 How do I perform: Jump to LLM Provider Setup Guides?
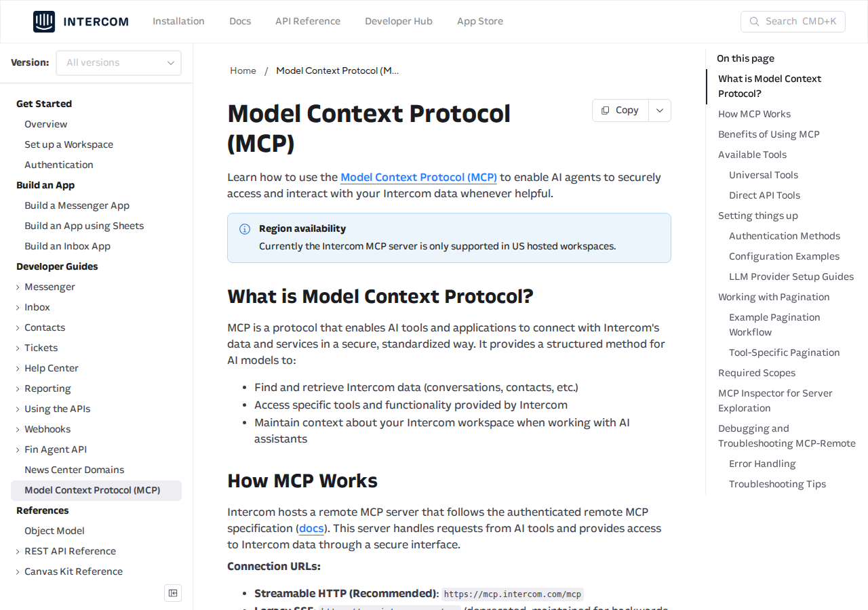click(791, 277)
